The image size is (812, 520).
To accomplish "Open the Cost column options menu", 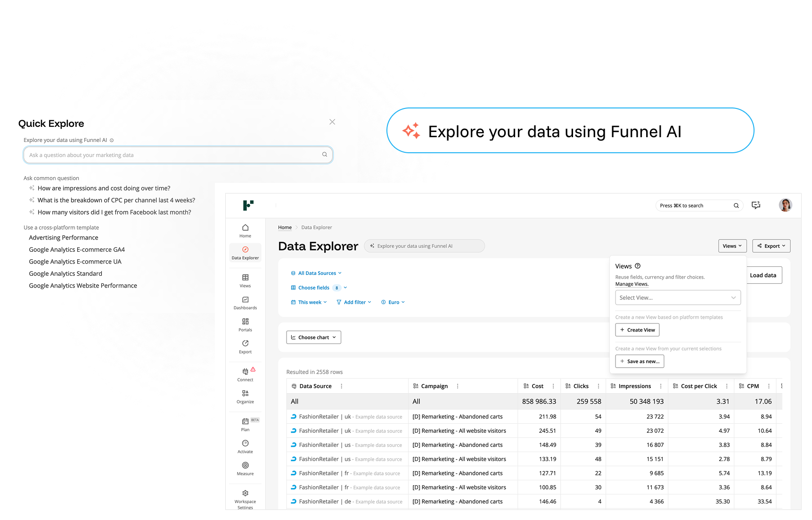I will click(553, 386).
